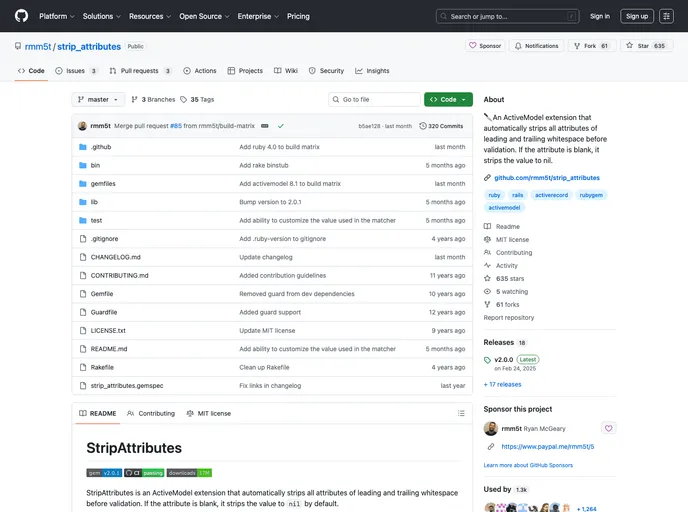Click the rubygem topic tag
The width and height of the screenshot is (688, 512).
pos(591,195)
